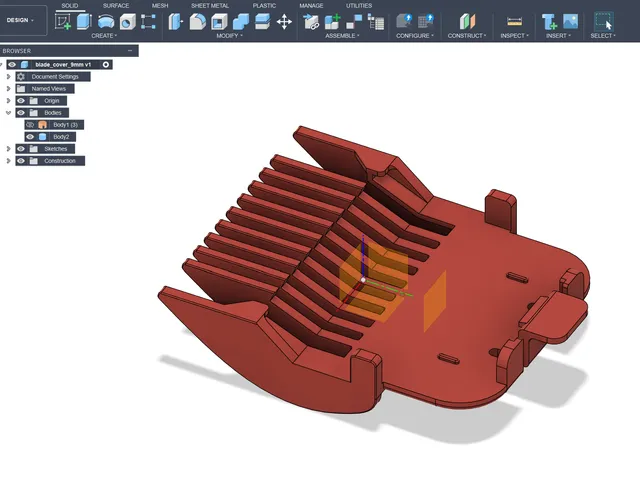Select the orange construction plane beside origin

(435, 301)
